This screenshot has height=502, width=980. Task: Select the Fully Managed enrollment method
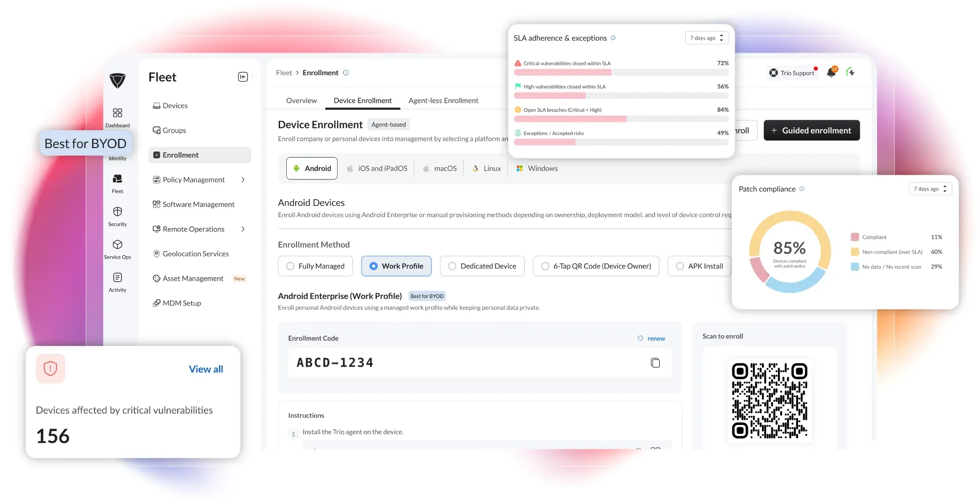[x=315, y=266]
